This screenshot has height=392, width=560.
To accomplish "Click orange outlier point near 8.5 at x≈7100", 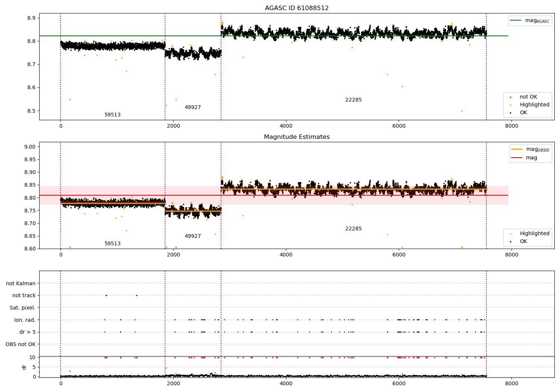I will pyautogui.click(x=462, y=111).
